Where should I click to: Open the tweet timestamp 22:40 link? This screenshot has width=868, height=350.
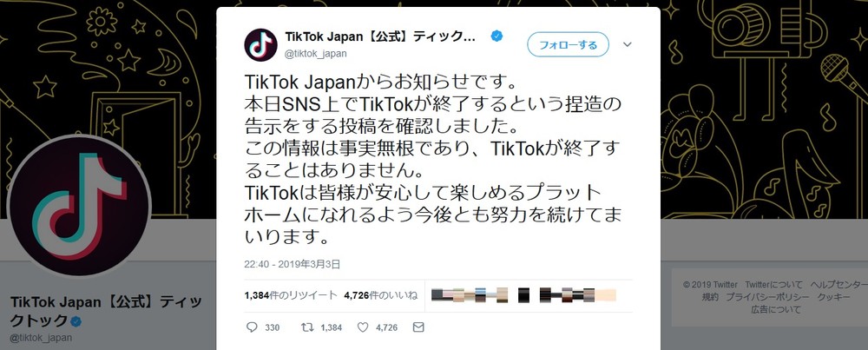(x=291, y=264)
